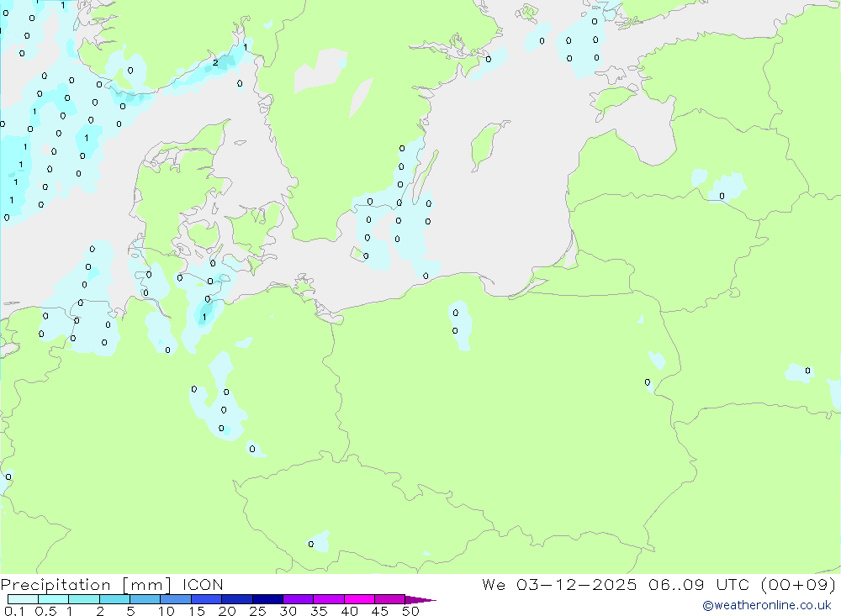Select the dark magenta swatch between 45 and 50
Viewport: 841px width, 616px height.
[x=390, y=599]
